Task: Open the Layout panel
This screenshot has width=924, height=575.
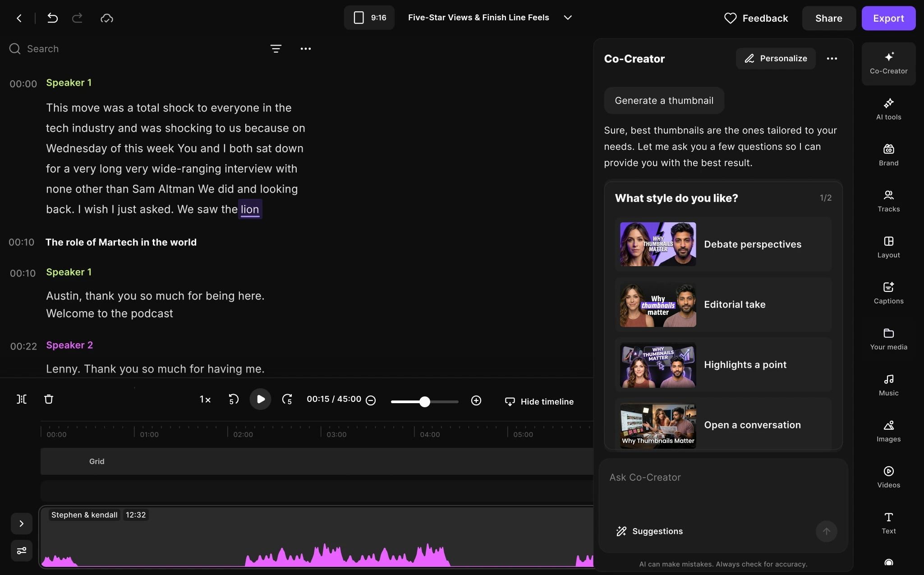Action: (x=888, y=247)
